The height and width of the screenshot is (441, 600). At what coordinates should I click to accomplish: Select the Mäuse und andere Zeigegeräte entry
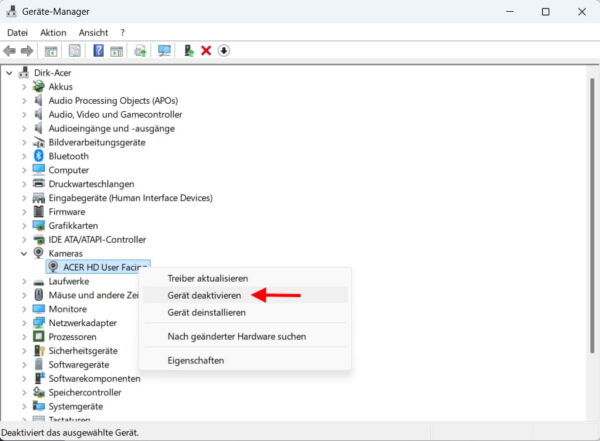[x=93, y=295]
